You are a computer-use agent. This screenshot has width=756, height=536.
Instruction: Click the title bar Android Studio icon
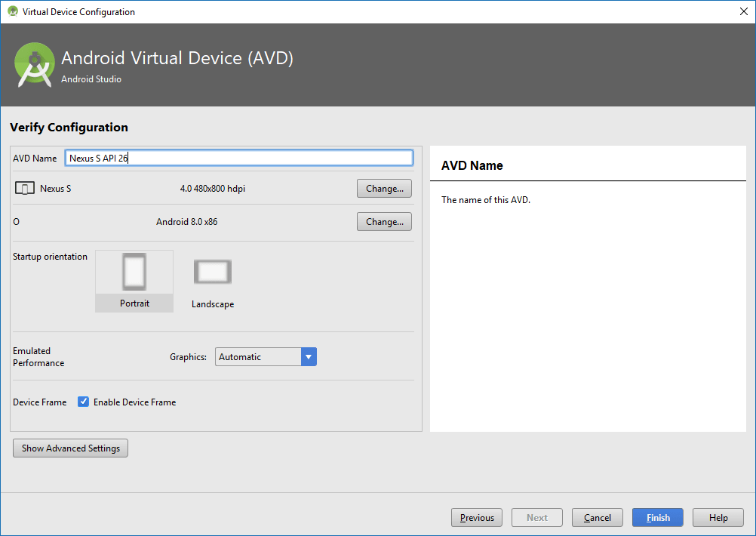click(x=13, y=11)
